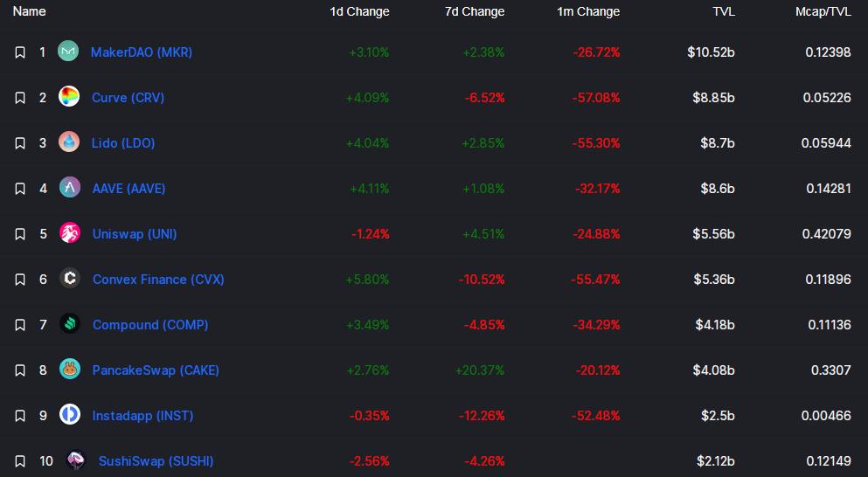868x477 pixels.
Task: Click the Instadapp logo icon
Action: (x=70, y=415)
